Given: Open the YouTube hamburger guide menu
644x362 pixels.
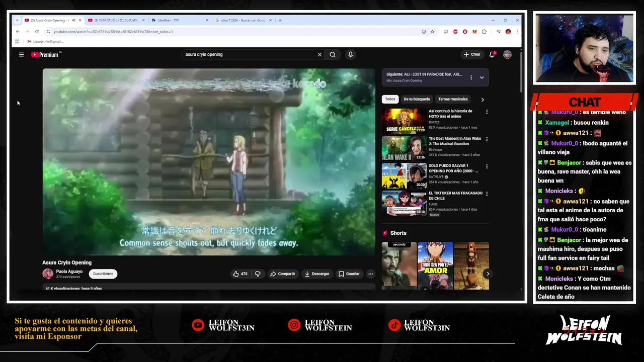Looking at the screenshot, I should [21, 54].
